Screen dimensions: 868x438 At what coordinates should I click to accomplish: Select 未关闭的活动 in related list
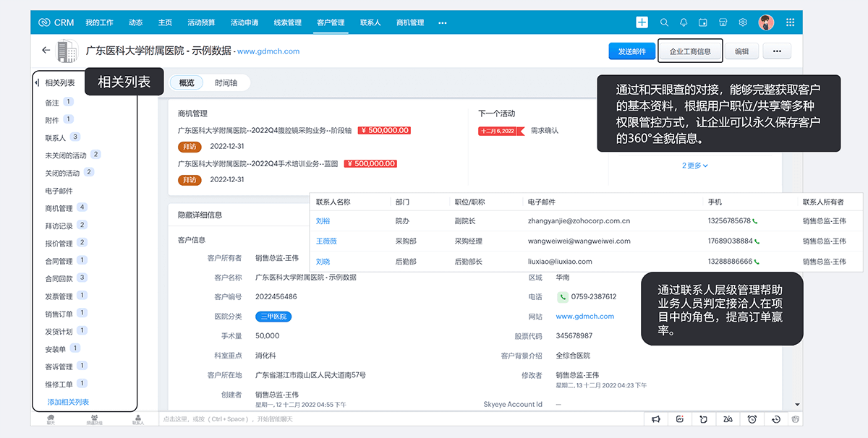[x=66, y=155]
